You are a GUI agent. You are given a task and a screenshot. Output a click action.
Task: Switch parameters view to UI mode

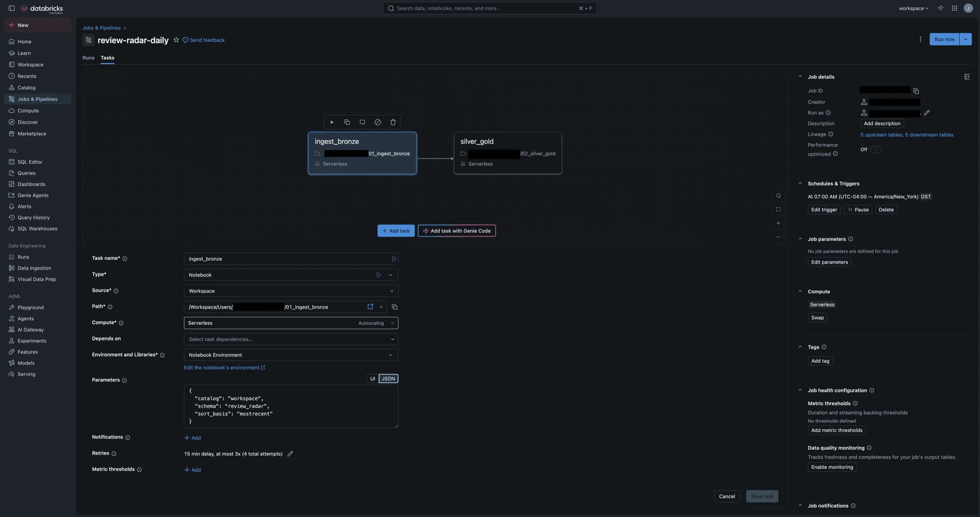[x=372, y=379]
